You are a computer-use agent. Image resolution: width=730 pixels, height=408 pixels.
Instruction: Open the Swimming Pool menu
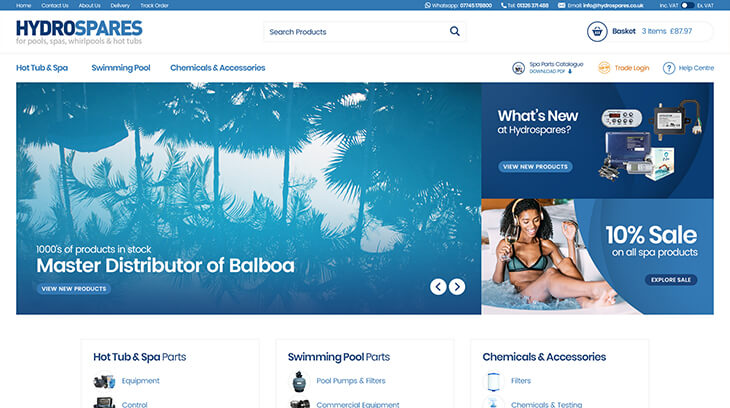[121, 68]
